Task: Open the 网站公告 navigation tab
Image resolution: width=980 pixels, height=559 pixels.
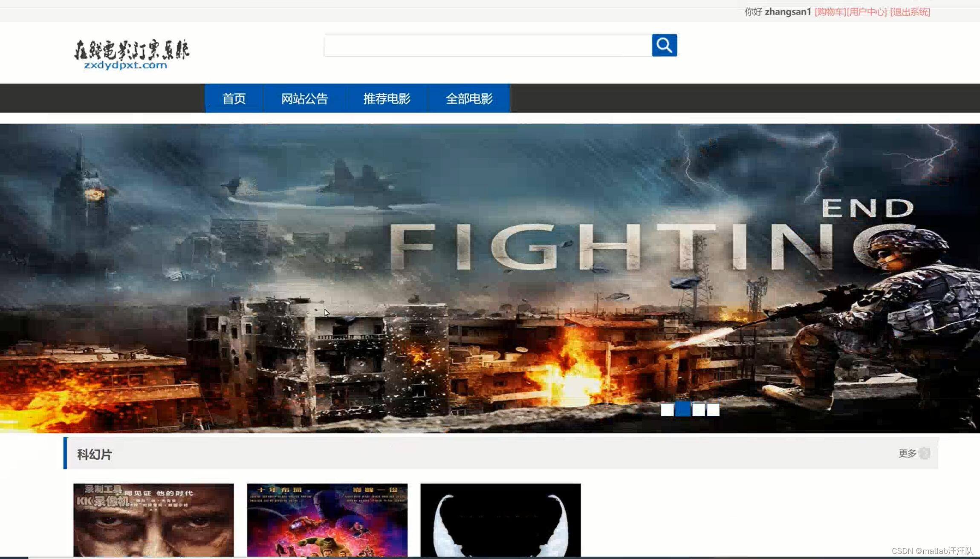Action: click(x=304, y=98)
